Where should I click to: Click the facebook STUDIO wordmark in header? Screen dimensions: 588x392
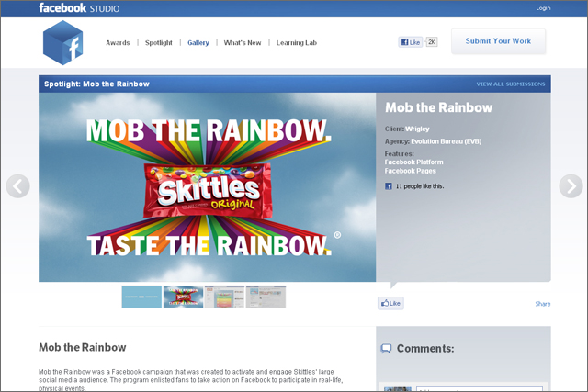79,8
